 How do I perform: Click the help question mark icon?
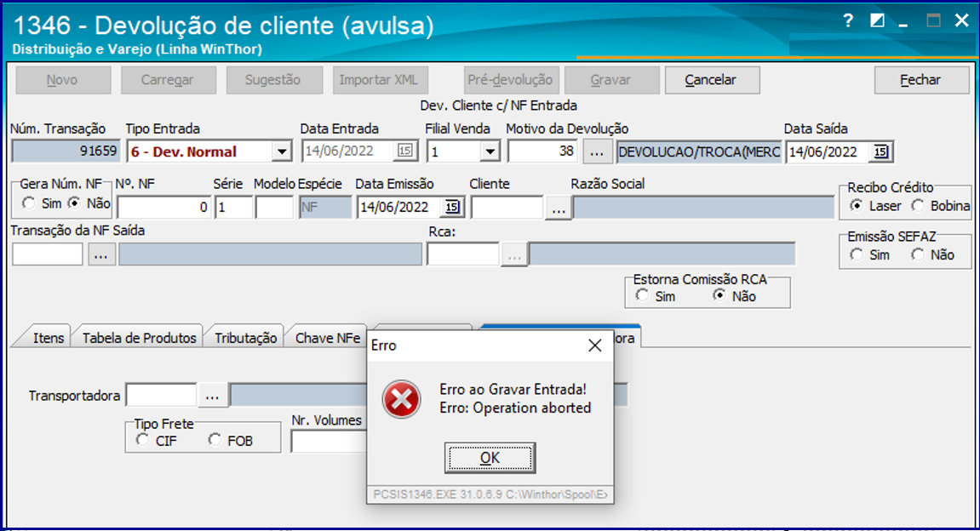[848, 20]
